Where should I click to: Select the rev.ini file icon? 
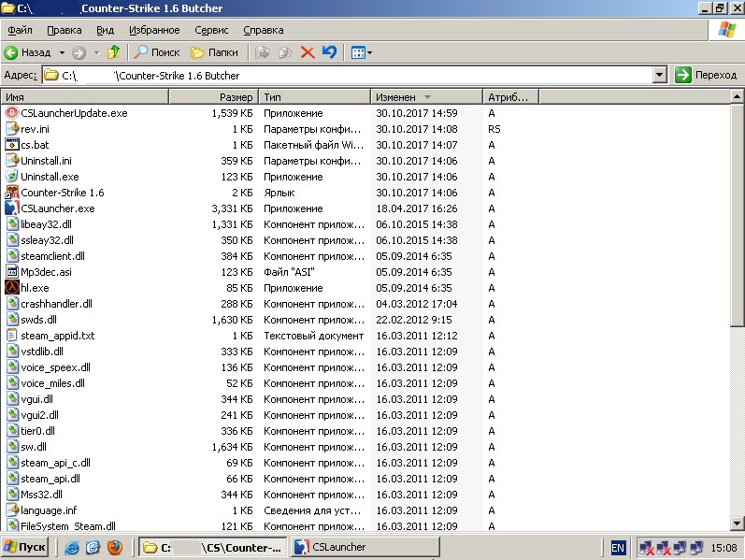12,129
